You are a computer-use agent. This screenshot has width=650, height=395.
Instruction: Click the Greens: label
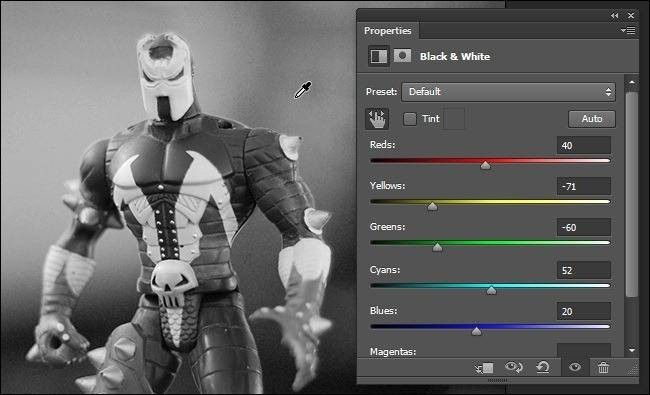pyautogui.click(x=387, y=227)
